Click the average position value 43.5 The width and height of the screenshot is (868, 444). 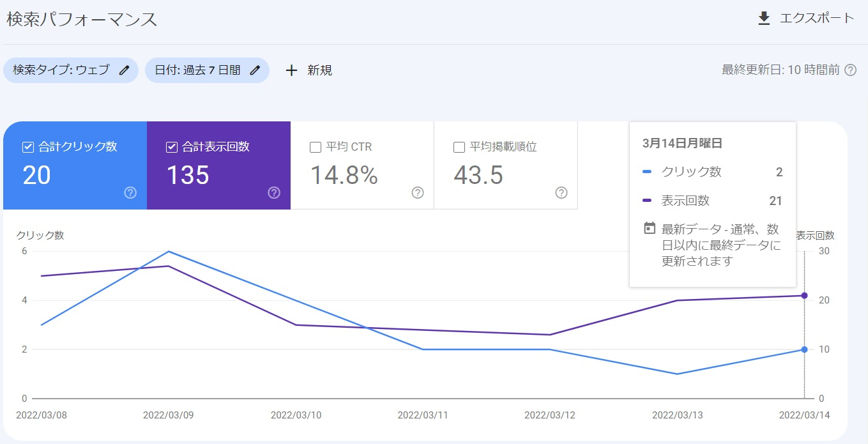(478, 175)
